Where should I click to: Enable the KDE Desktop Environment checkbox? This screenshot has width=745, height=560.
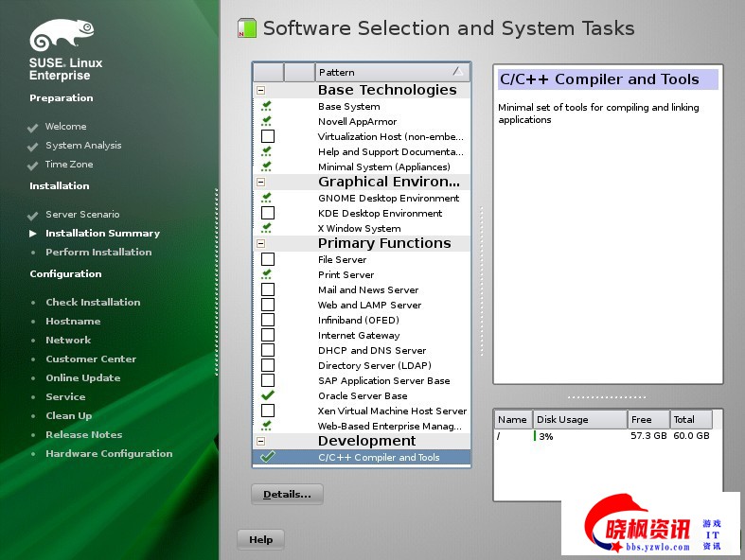tap(268, 213)
